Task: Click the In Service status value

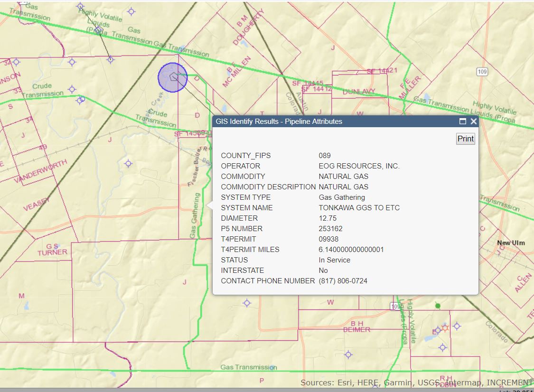Action: coord(335,260)
